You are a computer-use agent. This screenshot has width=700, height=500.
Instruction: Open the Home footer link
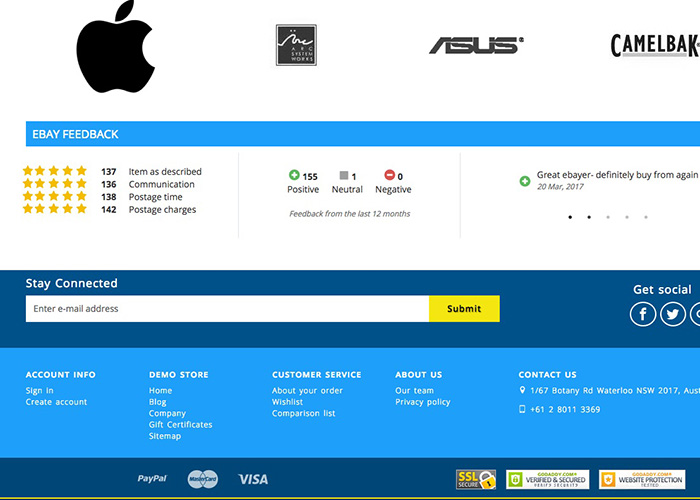coord(160,390)
